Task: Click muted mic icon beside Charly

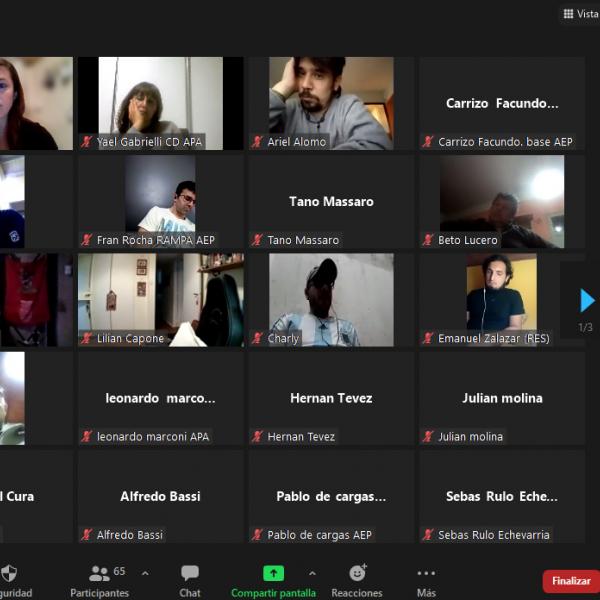Action: click(x=258, y=339)
